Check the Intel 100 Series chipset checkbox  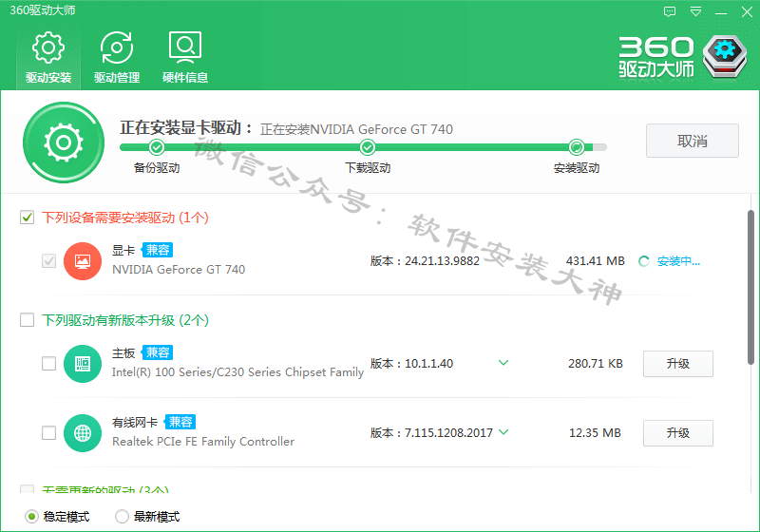[49, 364]
